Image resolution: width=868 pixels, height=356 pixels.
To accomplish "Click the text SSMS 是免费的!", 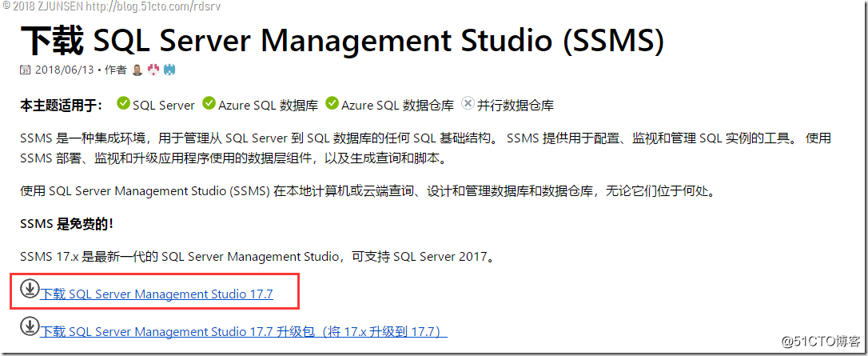I will (x=67, y=224).
